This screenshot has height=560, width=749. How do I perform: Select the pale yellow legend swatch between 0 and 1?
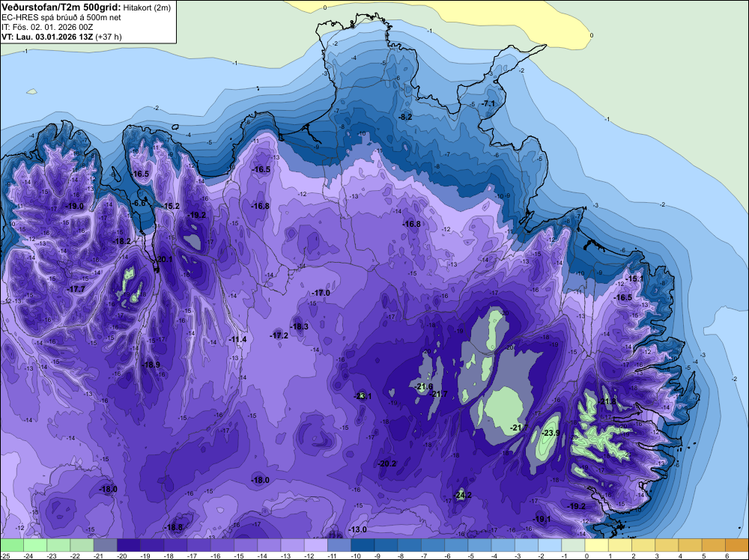597,545
